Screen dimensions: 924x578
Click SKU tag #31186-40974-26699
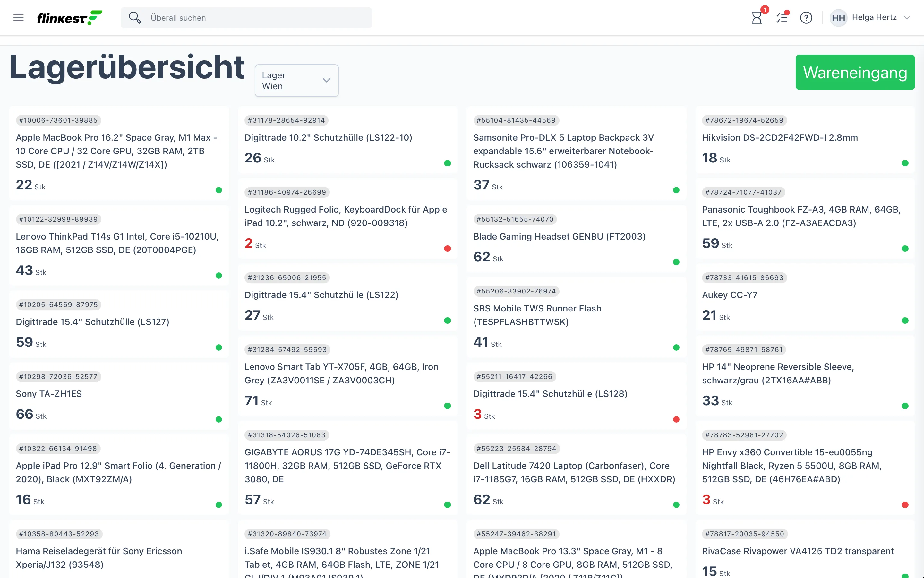tap(287, 192)
